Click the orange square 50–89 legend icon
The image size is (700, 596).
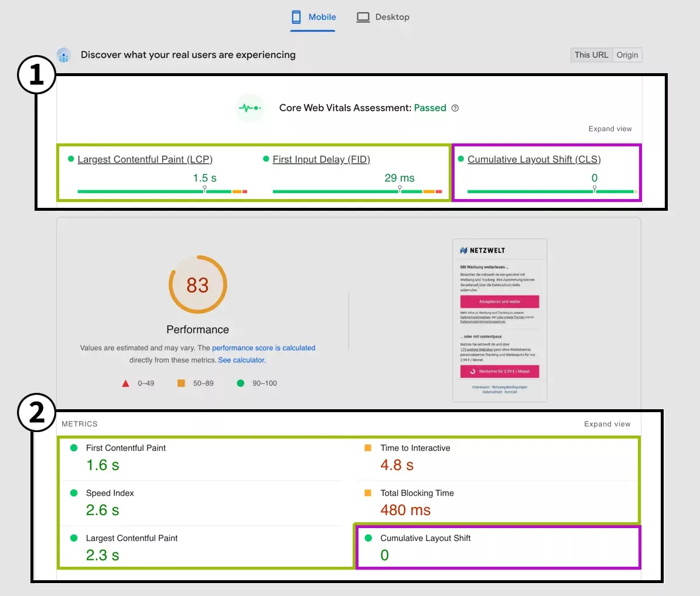tap(181, 383)
